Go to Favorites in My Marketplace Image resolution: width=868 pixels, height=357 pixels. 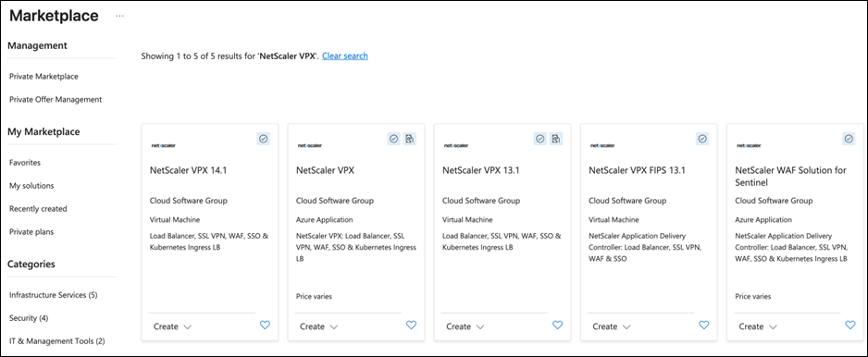point(25,163)
